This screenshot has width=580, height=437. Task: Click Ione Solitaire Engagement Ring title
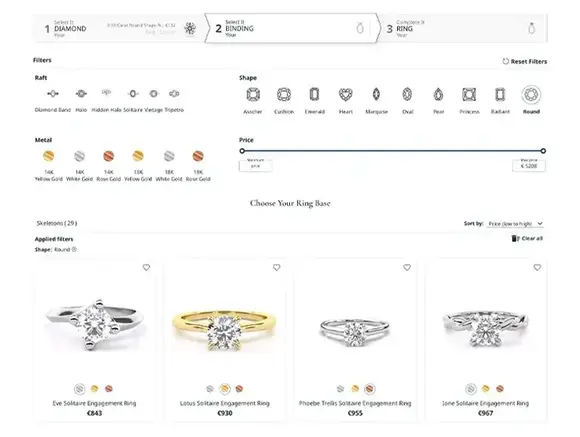pyautogui.click(x=485, y=403)
